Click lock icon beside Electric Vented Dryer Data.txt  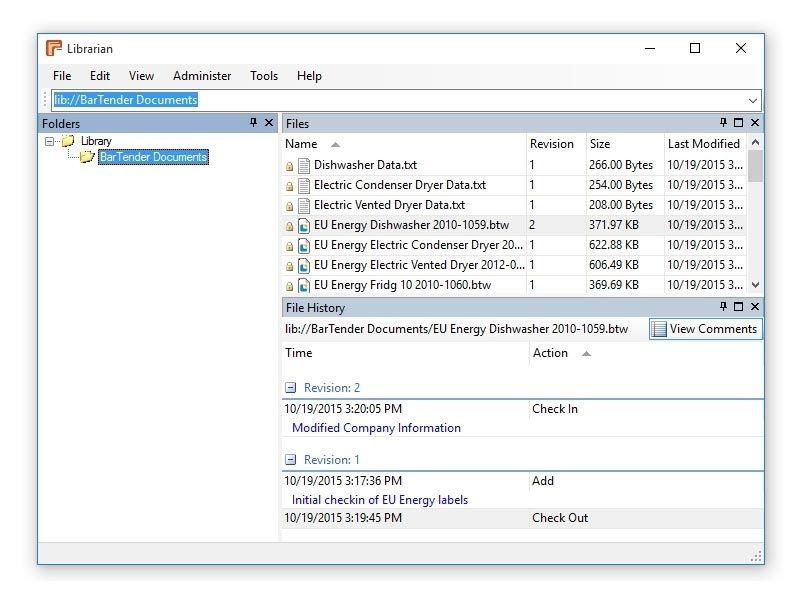pos(289,206)
